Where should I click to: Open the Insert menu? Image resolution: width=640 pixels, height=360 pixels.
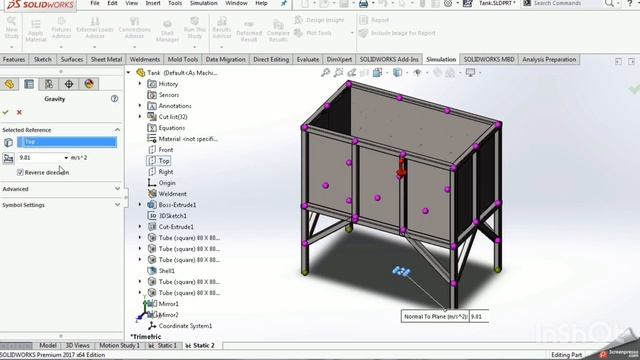[153, 3]
